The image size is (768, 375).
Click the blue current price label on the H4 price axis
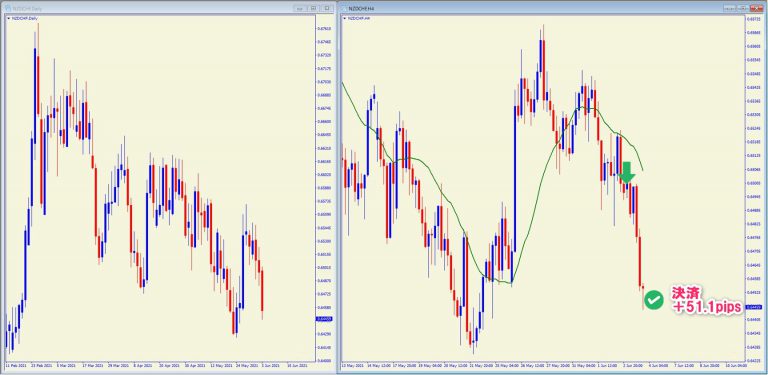tap(753, 307)
